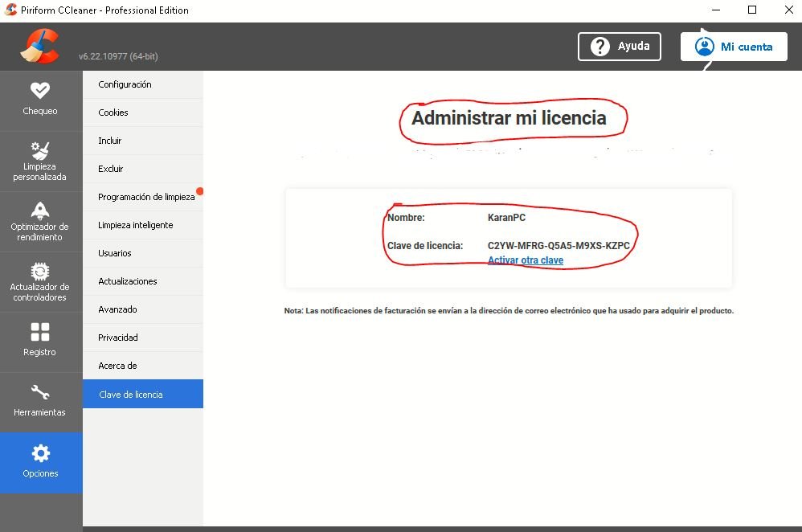
Task: Open the Cookies settings
Action: pos(113,113)
